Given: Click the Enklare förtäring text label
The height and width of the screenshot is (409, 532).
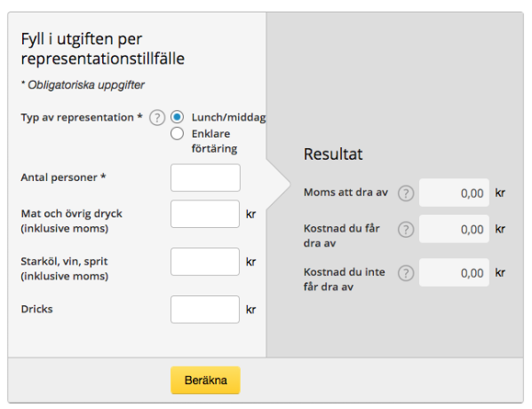Looking at the screenshot, I should [214, 141].
